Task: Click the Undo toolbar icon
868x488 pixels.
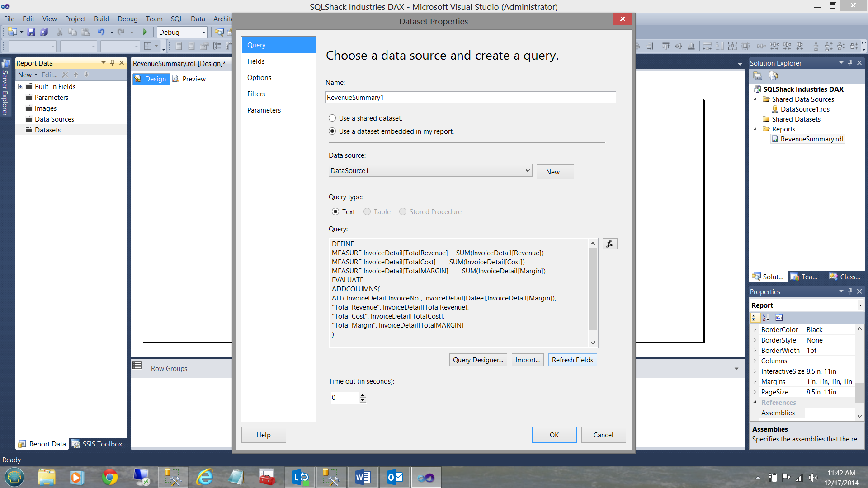Action: pos(101,32)
